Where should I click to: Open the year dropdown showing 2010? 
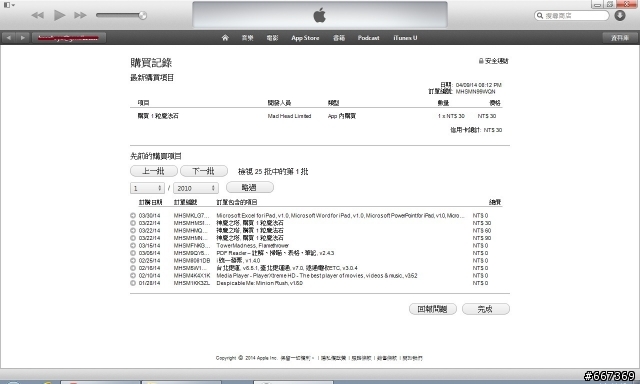(x=196, y=188)
